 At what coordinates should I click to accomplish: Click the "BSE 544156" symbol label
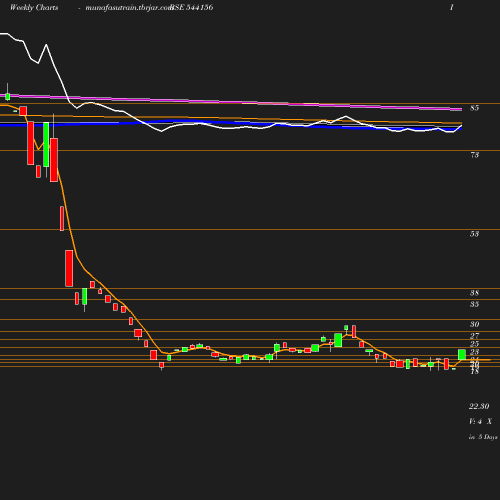191,8
